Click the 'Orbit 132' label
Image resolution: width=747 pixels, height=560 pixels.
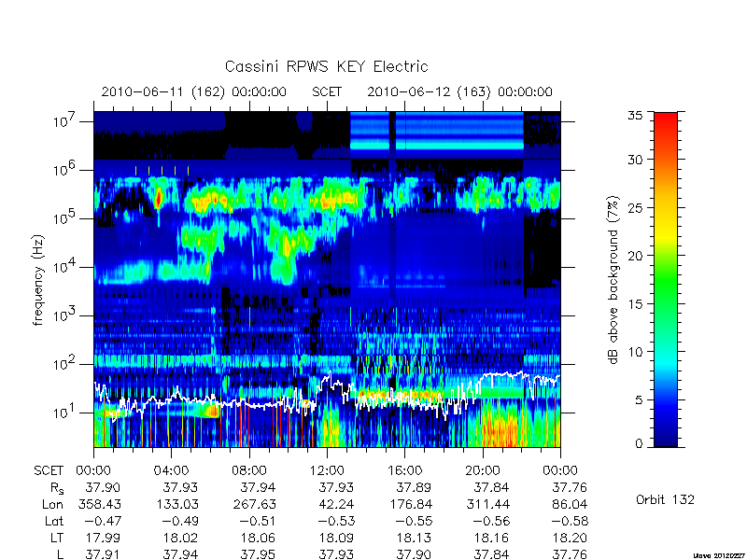(665, 499)
